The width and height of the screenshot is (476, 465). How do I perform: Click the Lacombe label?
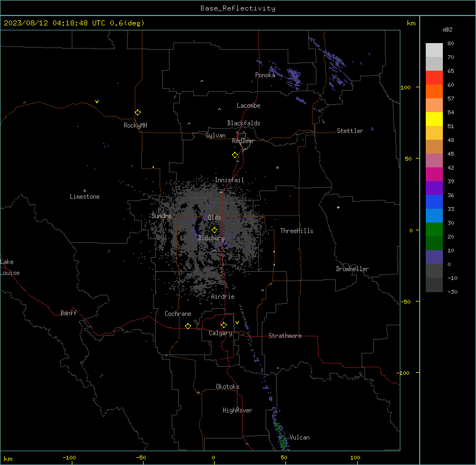click(x=248, y=105)
